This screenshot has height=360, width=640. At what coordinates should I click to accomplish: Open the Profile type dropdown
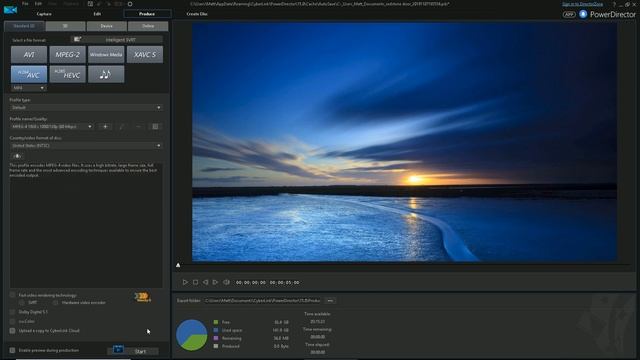click(x=86, y=107)
